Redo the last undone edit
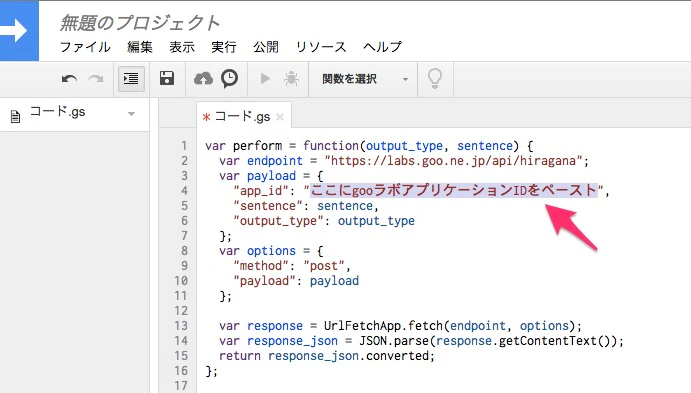 [96, 79]
